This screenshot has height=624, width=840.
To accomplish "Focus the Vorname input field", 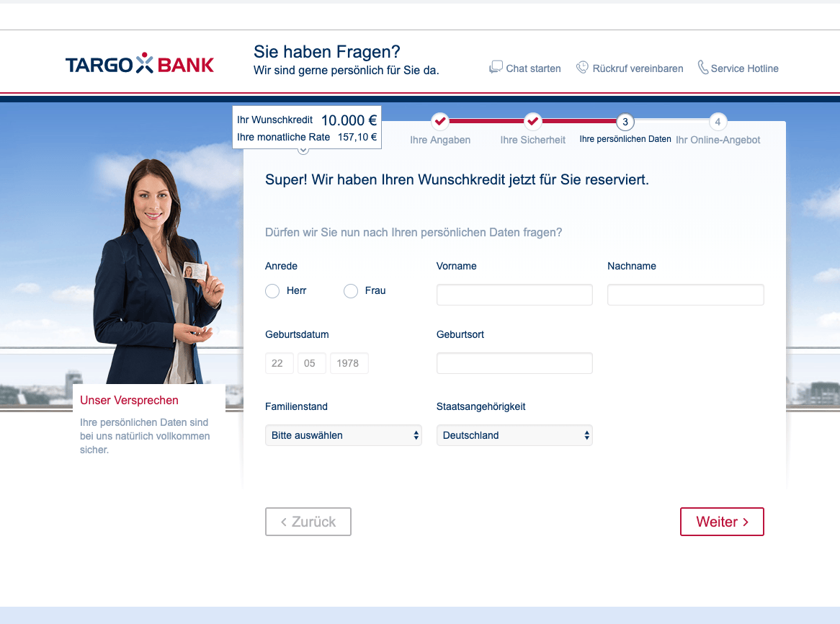I will (x=514, y=295).
